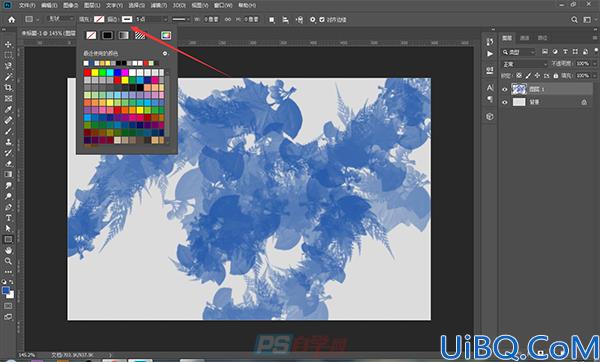Viewport: 600px width, 362px height.
Task: Open the blend mode dropdown
Action: click(525, 64)
